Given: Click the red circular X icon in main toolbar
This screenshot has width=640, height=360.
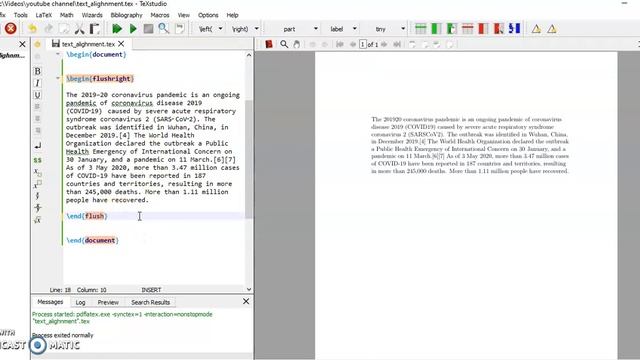Looking at the screenshot, I should (11, 29).
